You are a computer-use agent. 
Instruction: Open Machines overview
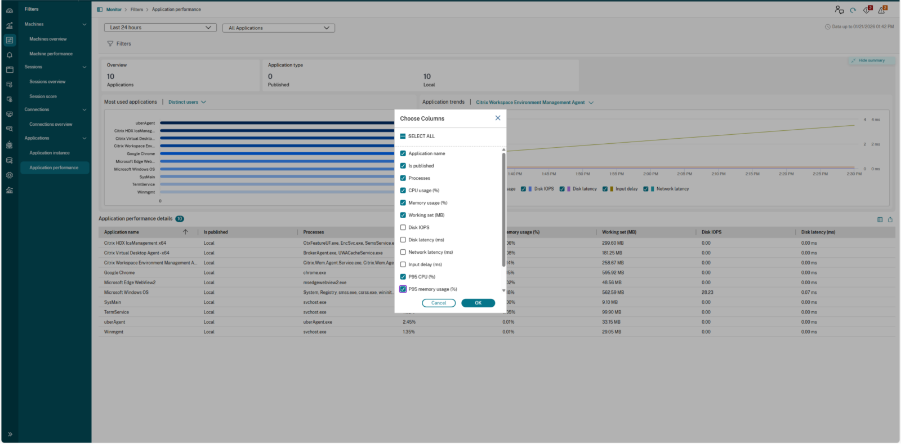point(48,39)
